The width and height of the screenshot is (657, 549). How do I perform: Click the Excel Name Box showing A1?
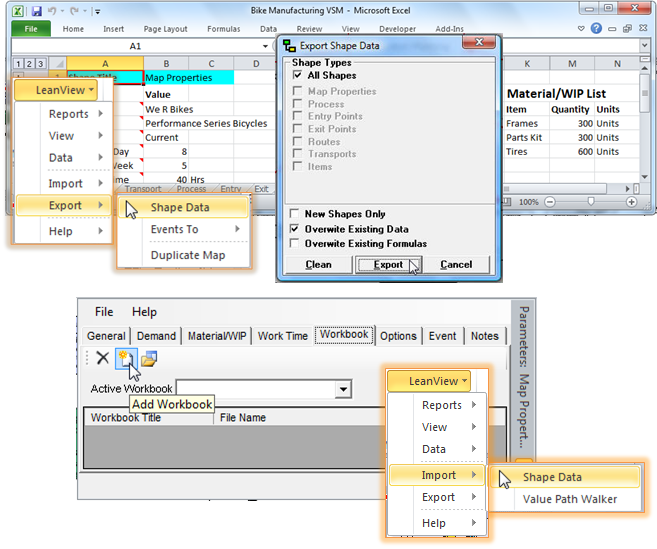134,46
